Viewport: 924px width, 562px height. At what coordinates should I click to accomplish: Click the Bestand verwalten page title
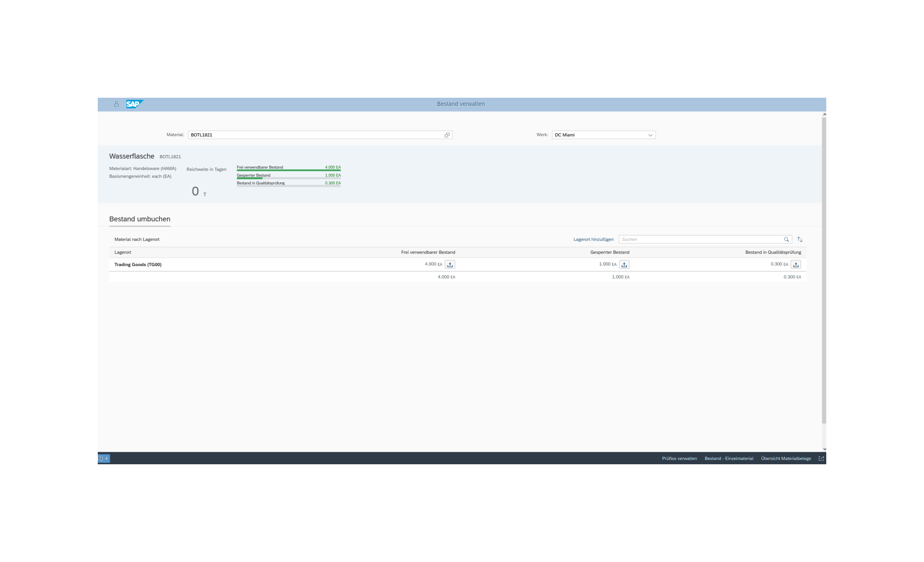(x=461, y=104)
